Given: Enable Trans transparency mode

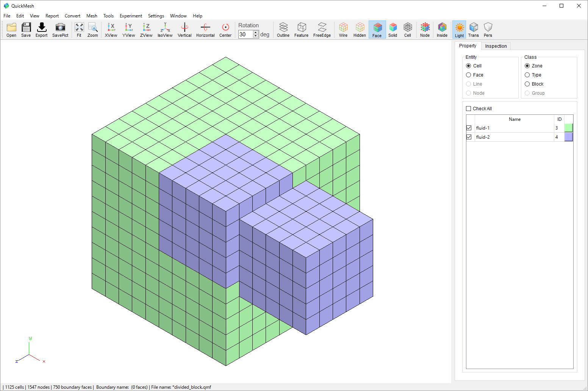Looking at the screenshot, I should 474,30.
